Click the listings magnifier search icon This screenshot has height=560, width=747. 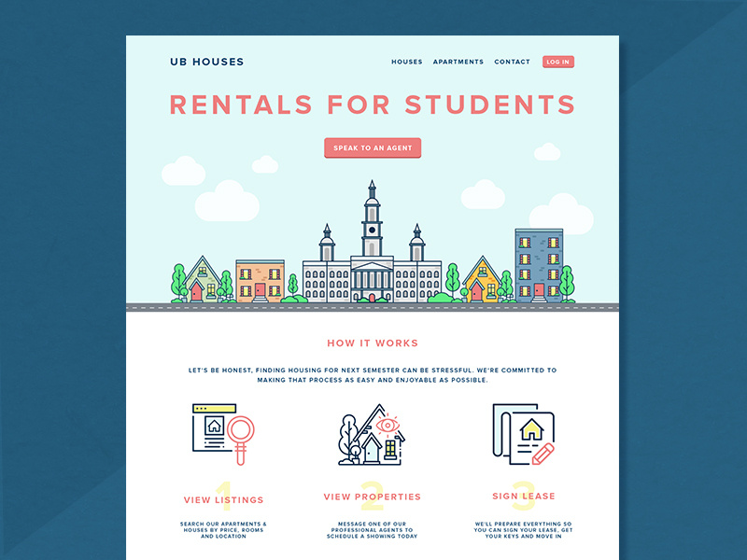click(x=223, y=434)
